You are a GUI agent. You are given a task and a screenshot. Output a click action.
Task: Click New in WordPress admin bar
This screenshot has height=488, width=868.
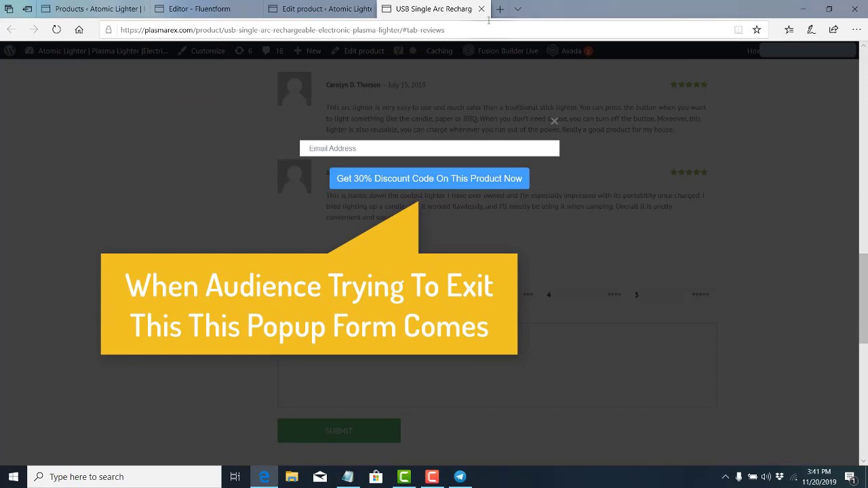point(307,51)
